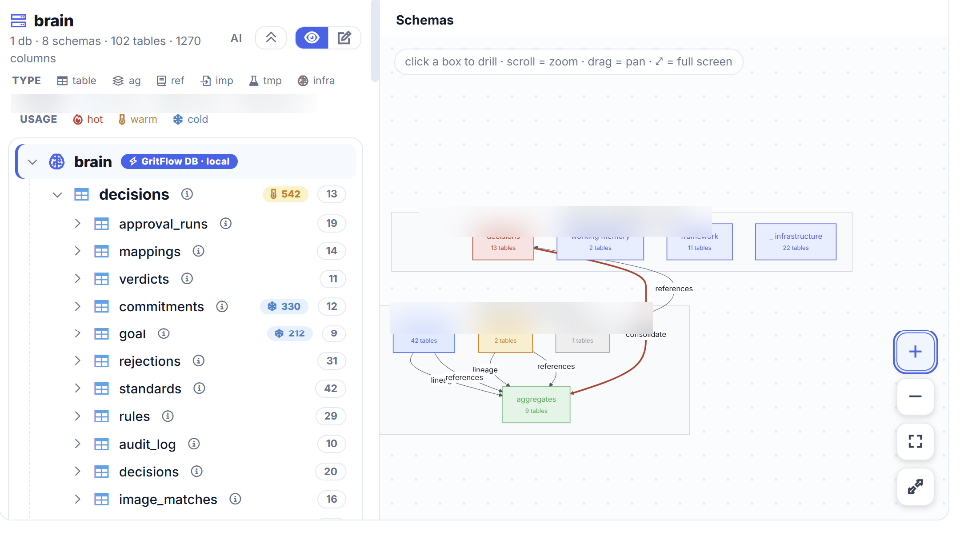Expand the commitments table

(x=77, y=306)
